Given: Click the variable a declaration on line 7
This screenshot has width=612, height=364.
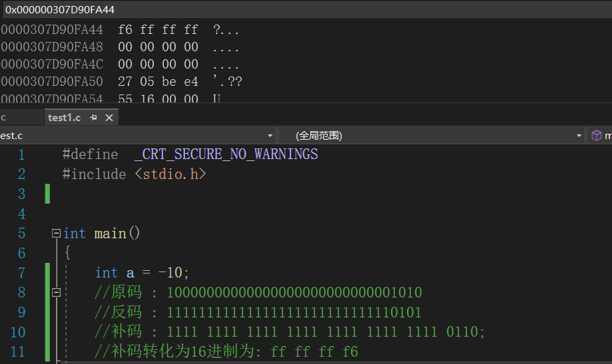Looking at the screenshot, I should tap(131, 273).
